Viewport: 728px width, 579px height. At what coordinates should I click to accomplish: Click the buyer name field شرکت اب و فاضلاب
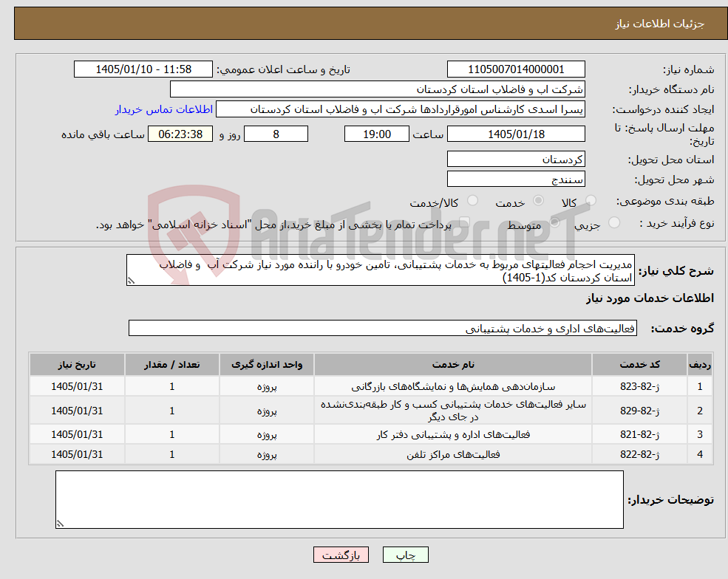pos(378,89)
